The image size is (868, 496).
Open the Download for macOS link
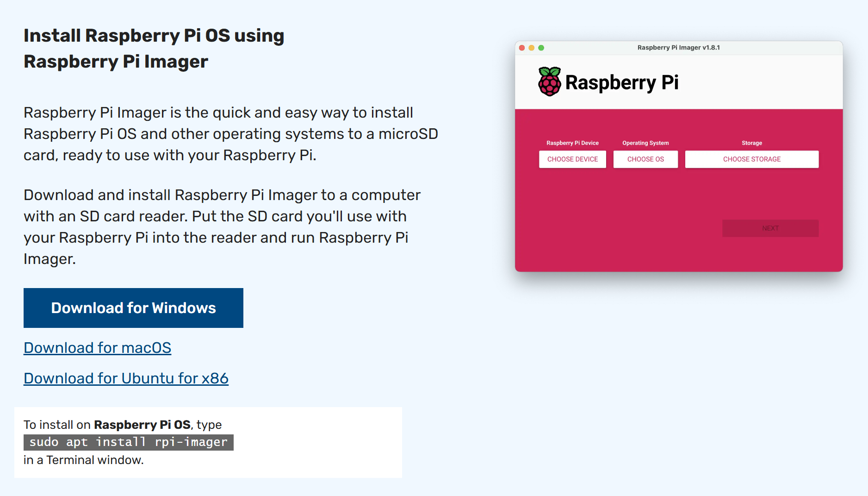coord(98,348)
